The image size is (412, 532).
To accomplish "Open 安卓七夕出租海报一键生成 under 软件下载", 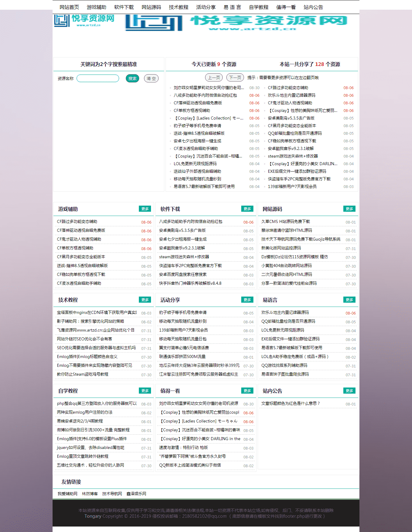I will point(183,239).
